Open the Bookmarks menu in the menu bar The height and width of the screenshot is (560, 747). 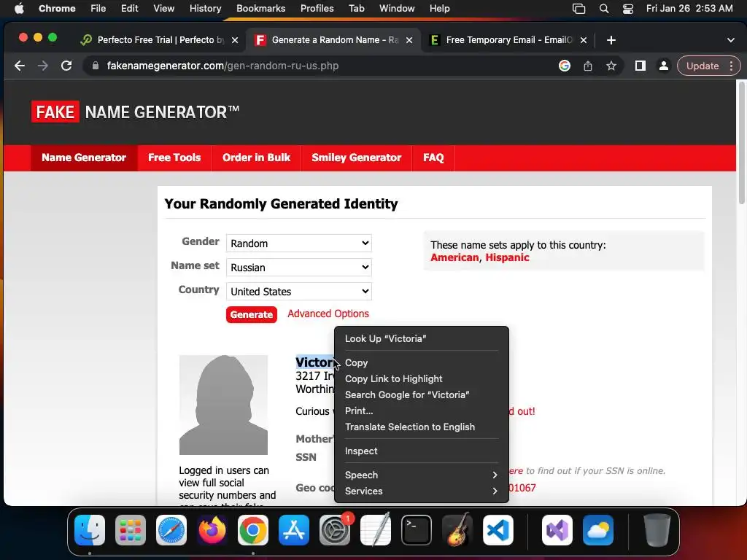pos(260,9)
